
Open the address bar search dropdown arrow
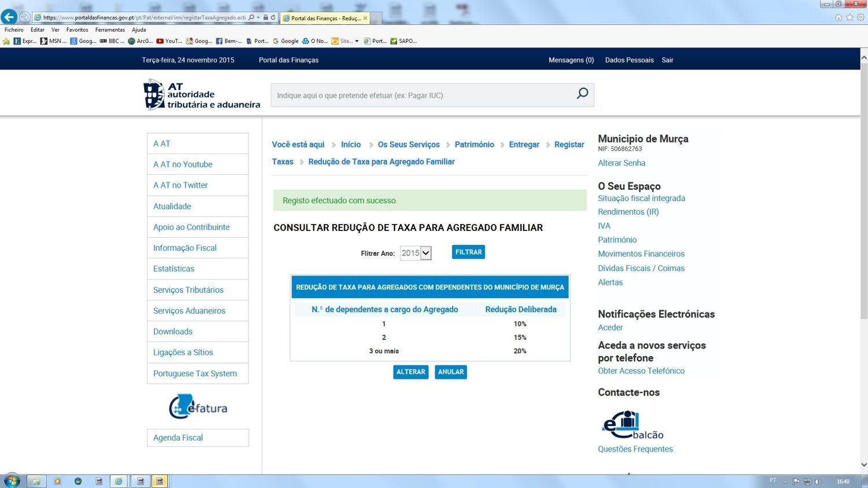[x=258, y=17]
